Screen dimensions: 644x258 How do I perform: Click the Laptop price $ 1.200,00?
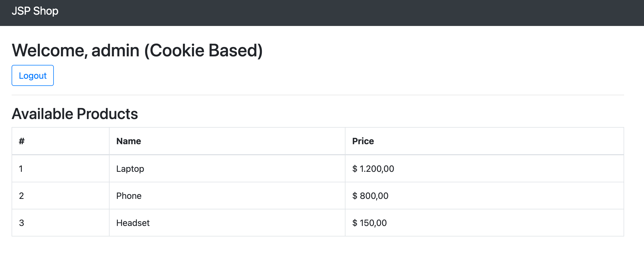click(x=373, y=169)
